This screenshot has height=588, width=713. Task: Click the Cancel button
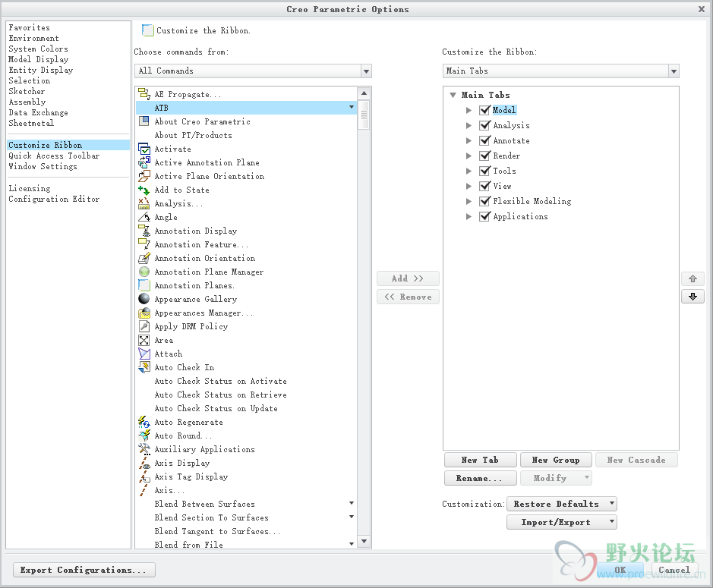pos(674,570)
